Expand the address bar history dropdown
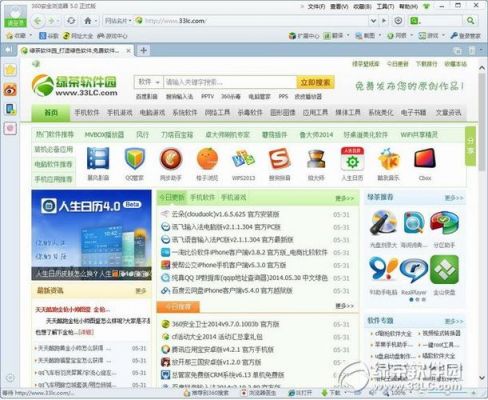 374,21
